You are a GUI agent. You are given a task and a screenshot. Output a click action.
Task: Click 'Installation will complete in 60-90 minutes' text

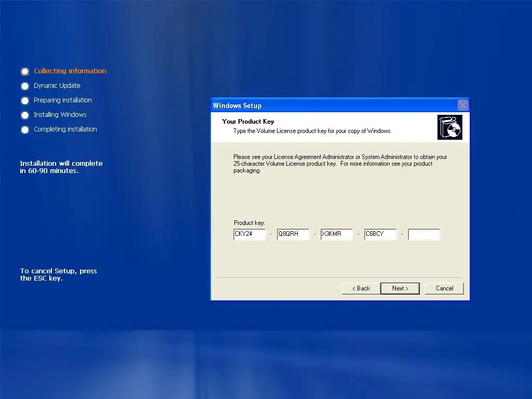(x=61, y=167)
